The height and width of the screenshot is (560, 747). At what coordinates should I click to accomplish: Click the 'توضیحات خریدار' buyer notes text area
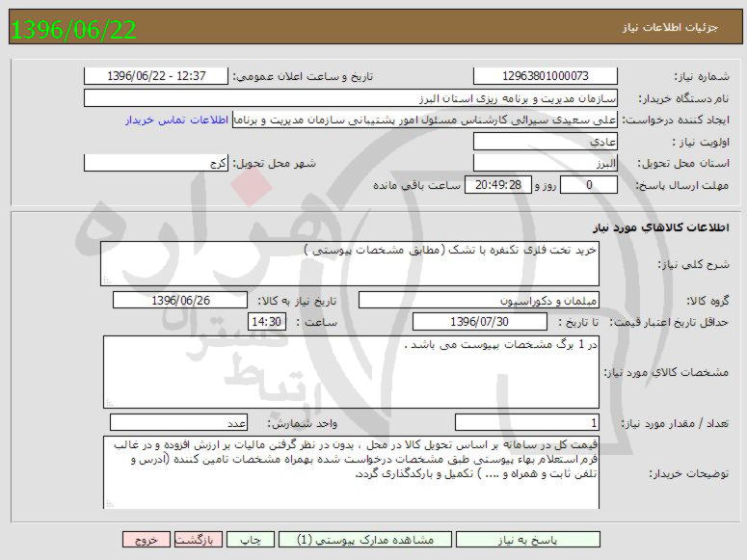(x=351, y=471)
